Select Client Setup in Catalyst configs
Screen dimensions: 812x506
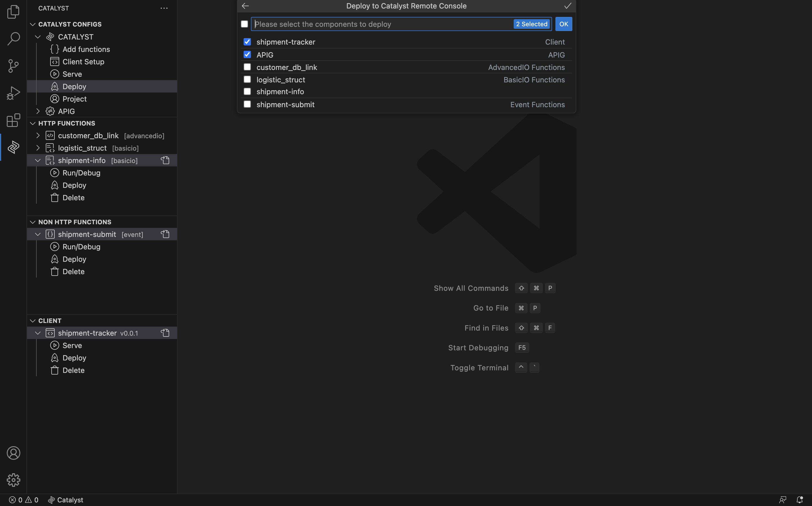tap(83, 61)
